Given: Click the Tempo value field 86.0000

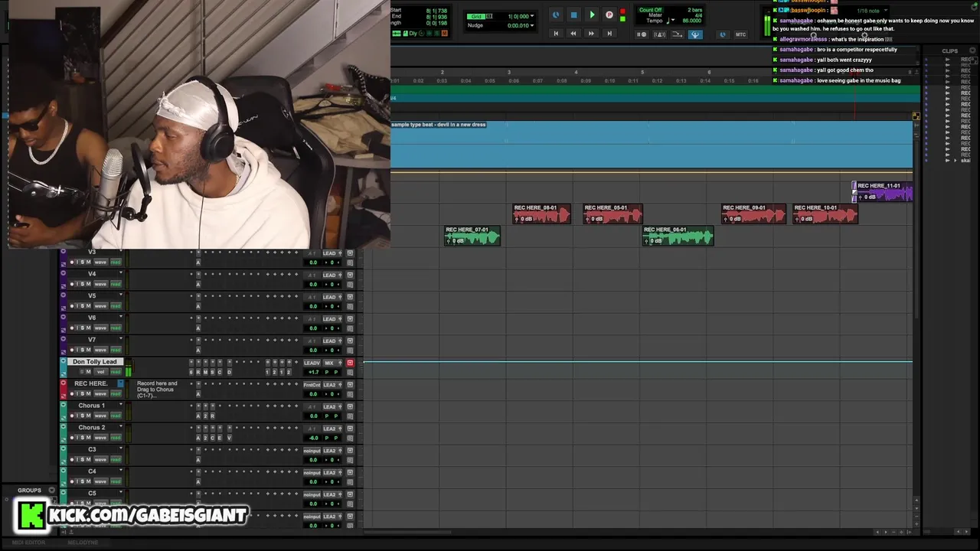Looking at the screenshot, I should 691,21.
